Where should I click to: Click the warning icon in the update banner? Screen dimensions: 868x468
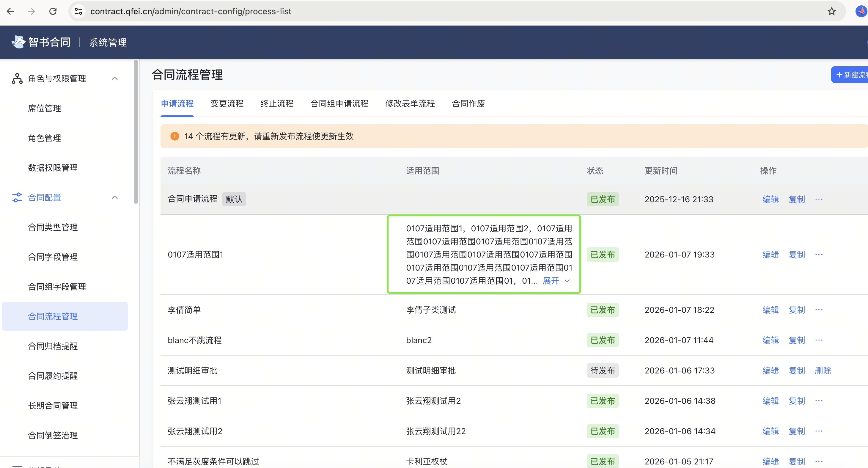pyautogui.click(x=174, y=136)
